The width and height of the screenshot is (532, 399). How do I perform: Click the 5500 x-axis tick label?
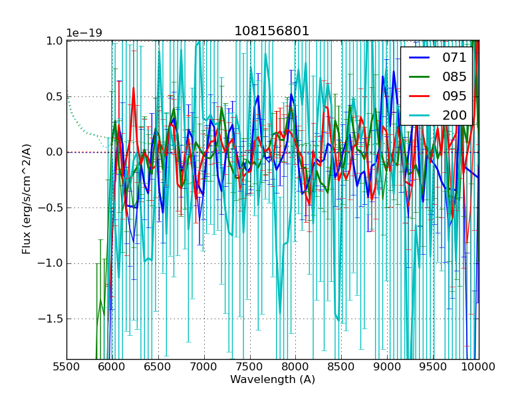(66, 366)
